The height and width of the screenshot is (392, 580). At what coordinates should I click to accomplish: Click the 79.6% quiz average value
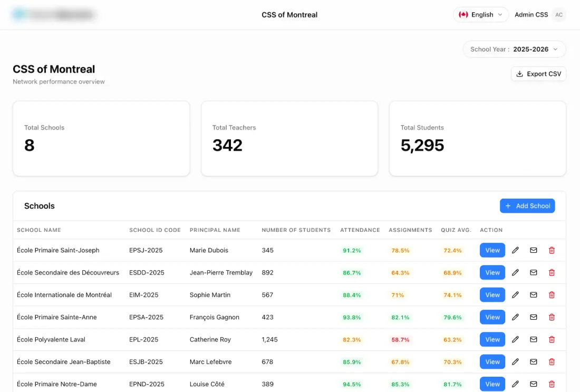(x=452, y=317)
